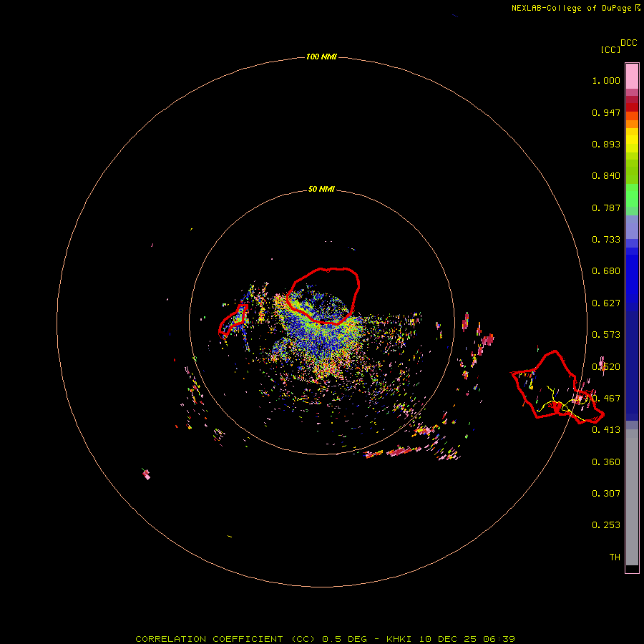
Task: Click the [CC] units label
Action: pyautogui.click(x=610, y=49)
